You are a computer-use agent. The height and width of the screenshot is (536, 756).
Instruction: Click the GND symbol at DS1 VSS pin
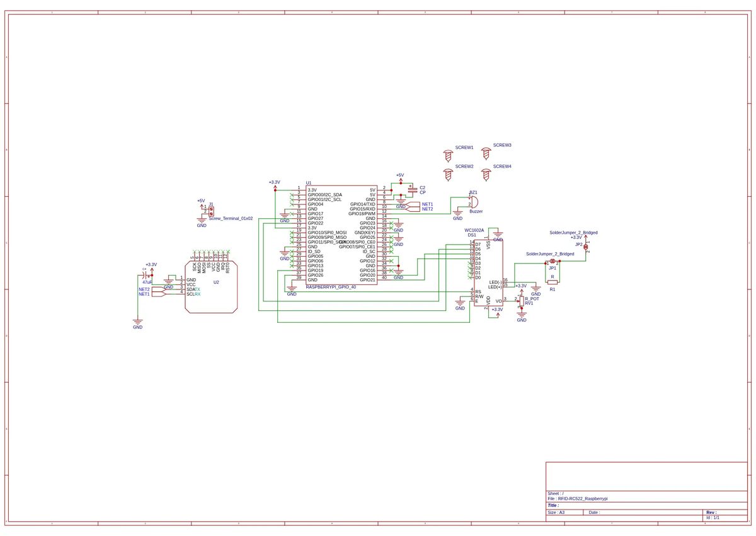498,237
